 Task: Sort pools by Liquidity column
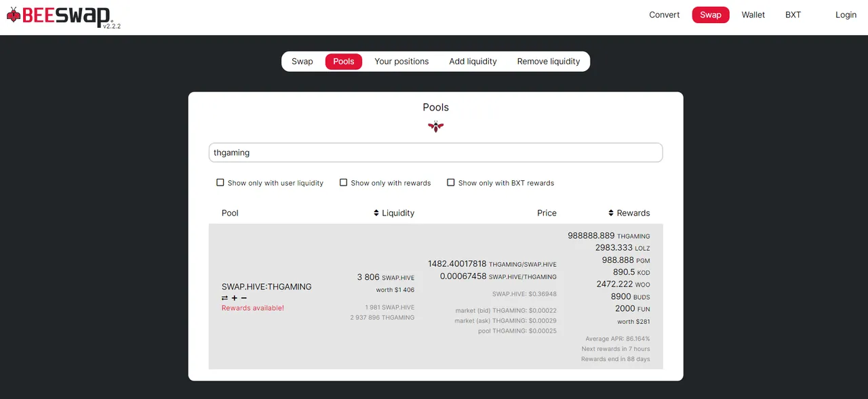[394, 213]
